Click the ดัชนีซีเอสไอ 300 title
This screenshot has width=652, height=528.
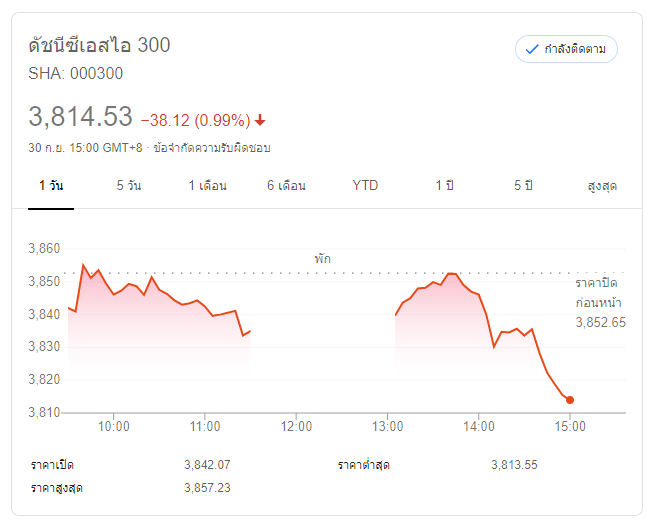pos(99,45)
